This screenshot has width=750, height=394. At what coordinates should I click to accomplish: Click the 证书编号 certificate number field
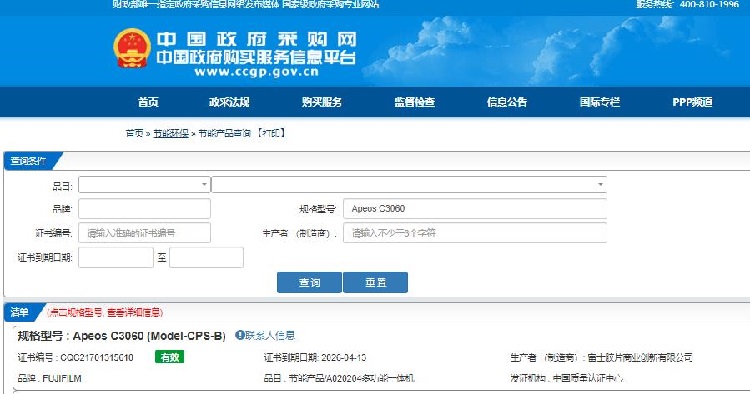(x=144, y=233)
